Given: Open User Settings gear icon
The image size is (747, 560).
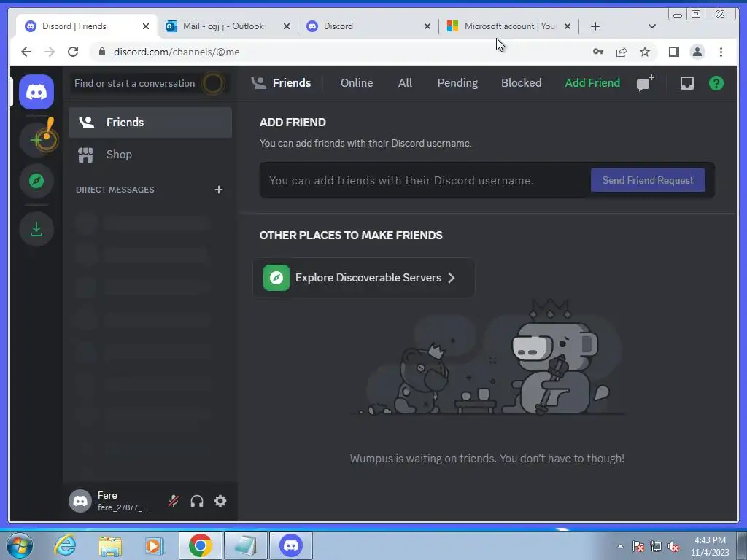Looking at the screenshot, I should point(220,501).
